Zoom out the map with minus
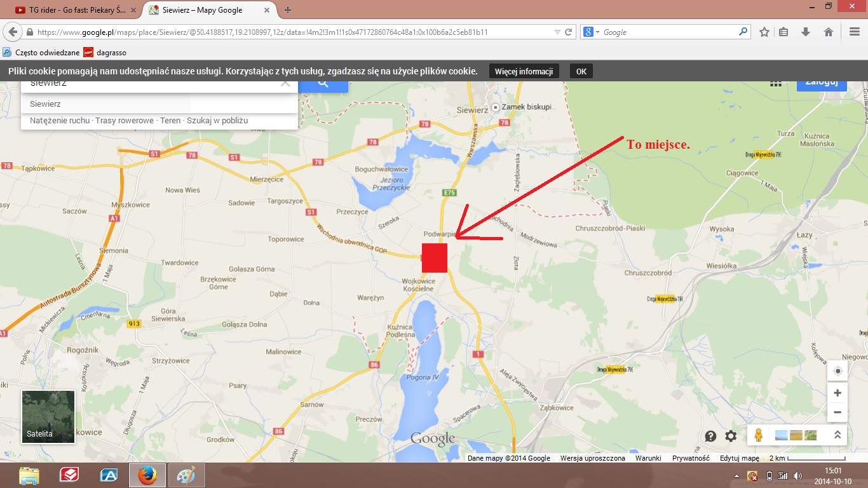Image resolution: width=868 pixels, height=488 pixels. pos(837,412)
